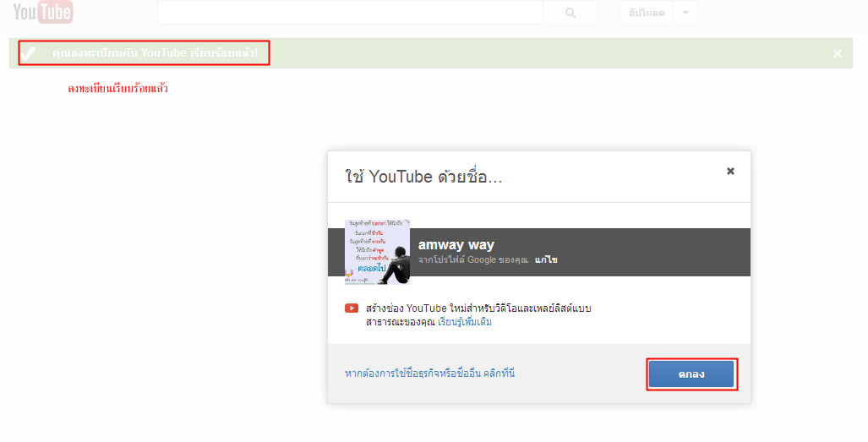Click the dialog title ใช้ YouTube ด้วยชื่อ
This screenshot has width=868, height=442.
point(423,177)
